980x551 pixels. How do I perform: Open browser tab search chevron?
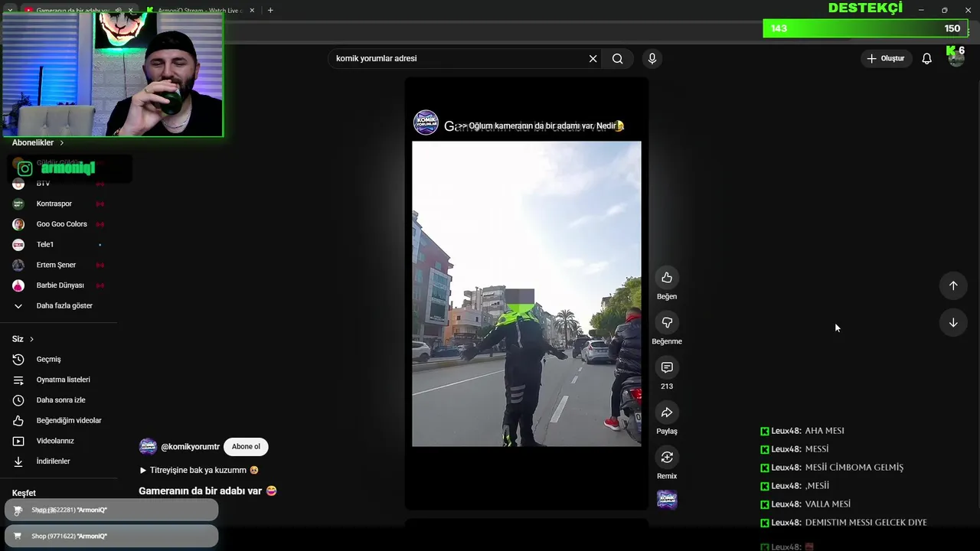click(x=9, y=10)
